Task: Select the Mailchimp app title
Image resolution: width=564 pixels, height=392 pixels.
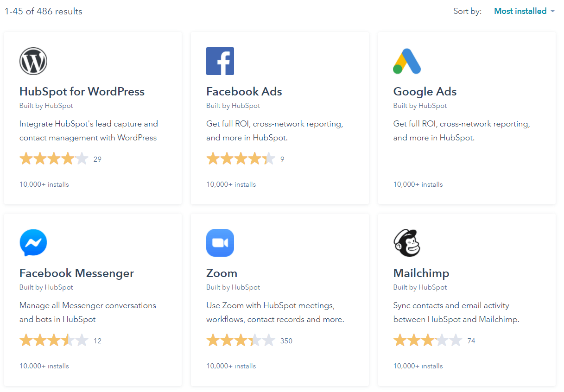Action: pos(421,273)
